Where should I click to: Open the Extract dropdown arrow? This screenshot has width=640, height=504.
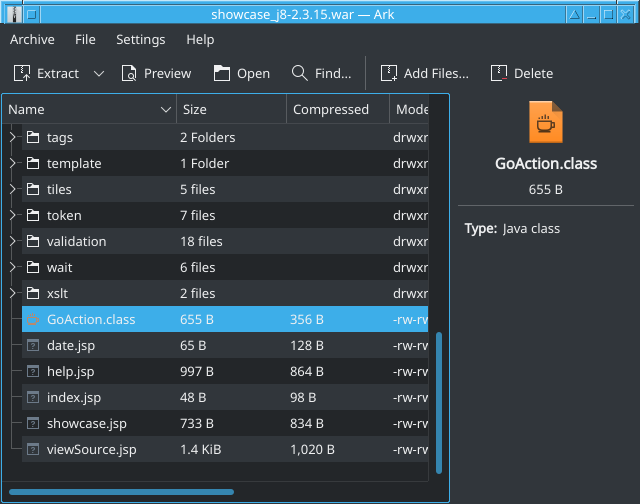coord(99,73)
